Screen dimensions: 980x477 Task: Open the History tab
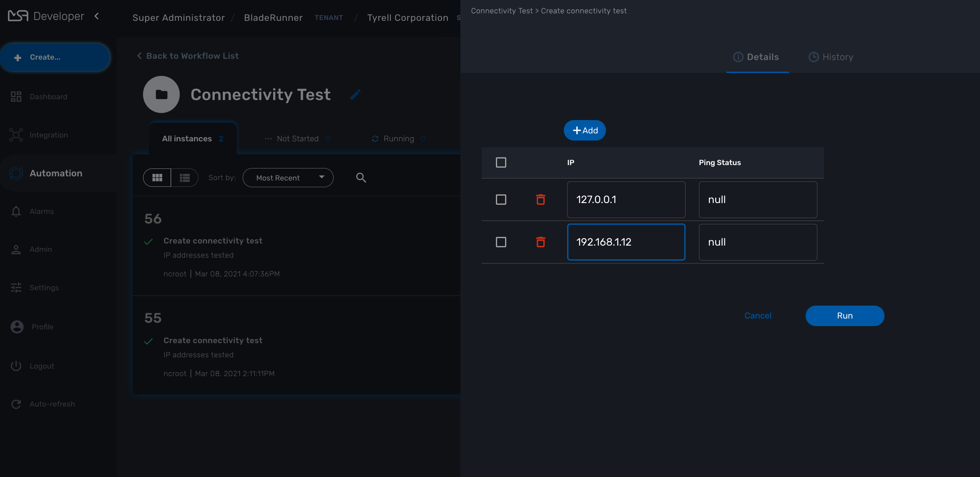tap(831, 57)
